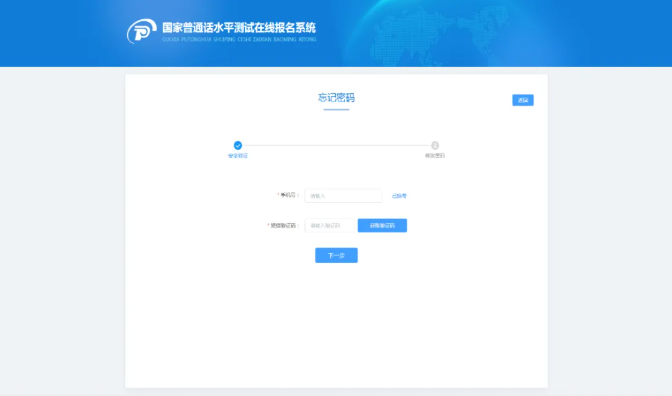This screenshot has width=672, height=396.
Task: Click the blue checkmark security verification step
Action: (x=238, y=145)
